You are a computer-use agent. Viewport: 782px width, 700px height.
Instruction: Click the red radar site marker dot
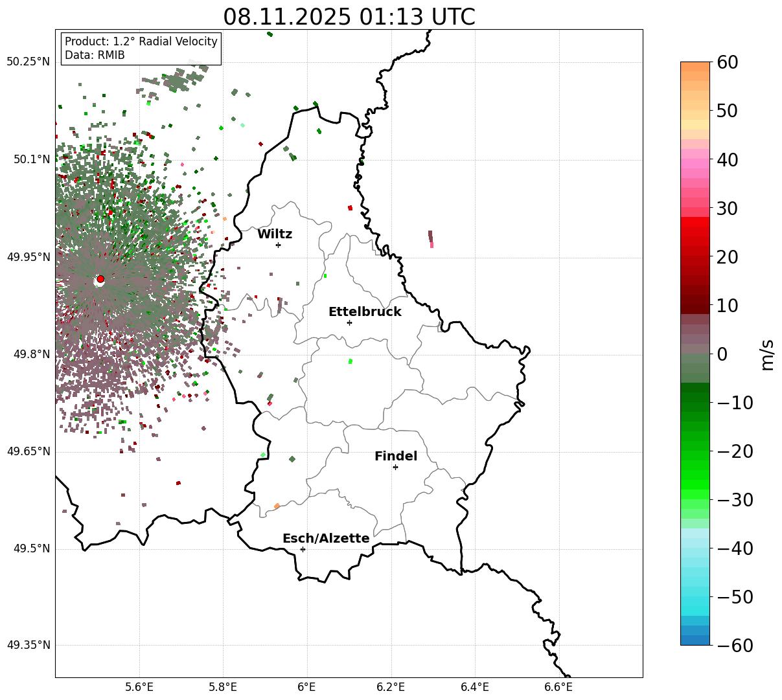[100, 279]
